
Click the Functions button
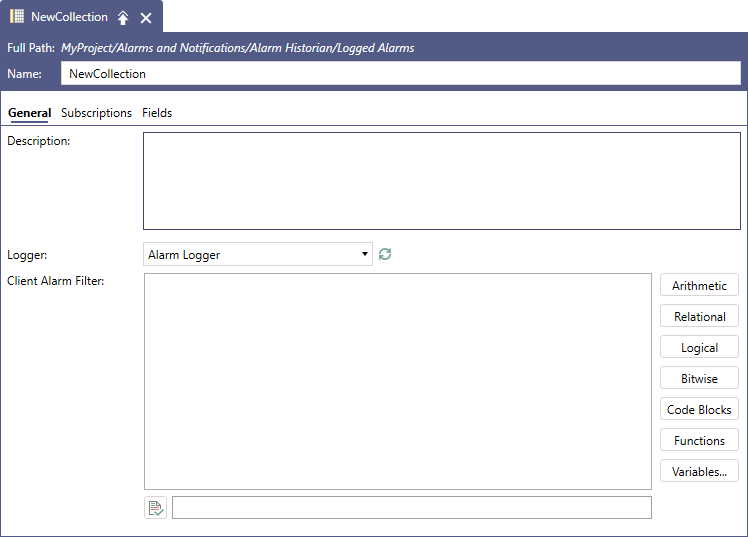tap(699, 440)
